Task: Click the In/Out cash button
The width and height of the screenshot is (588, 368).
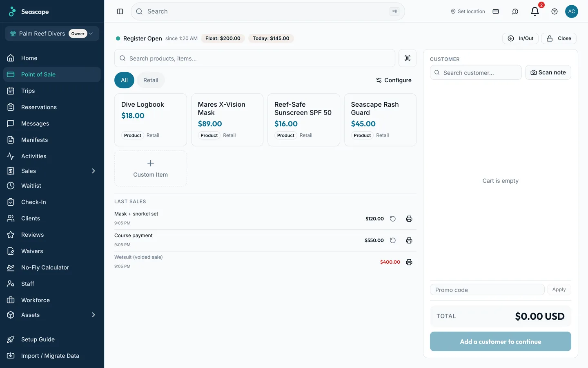Action: click(x=520, y=38)
